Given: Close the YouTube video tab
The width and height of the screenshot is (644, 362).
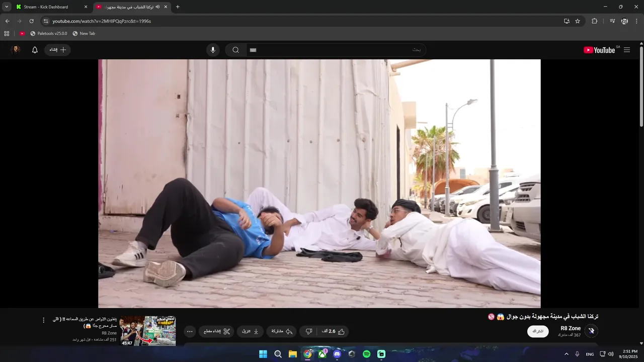Looking at the screenshot, I should (166, 7).
